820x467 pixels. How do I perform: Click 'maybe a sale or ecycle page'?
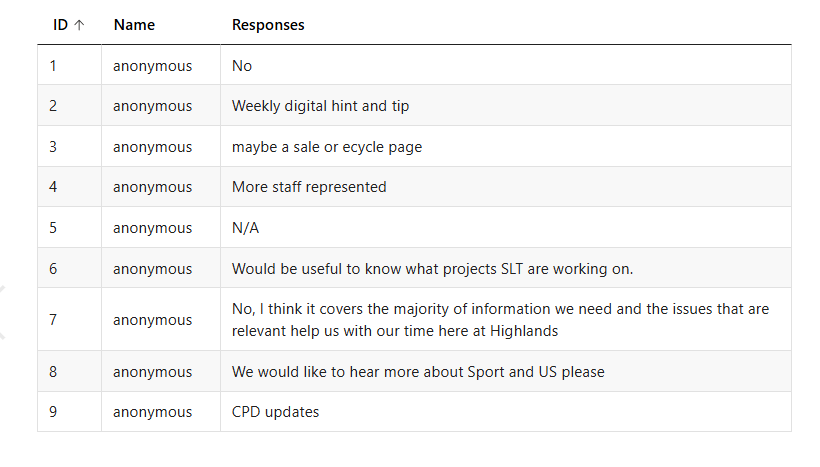click(327, 147)
